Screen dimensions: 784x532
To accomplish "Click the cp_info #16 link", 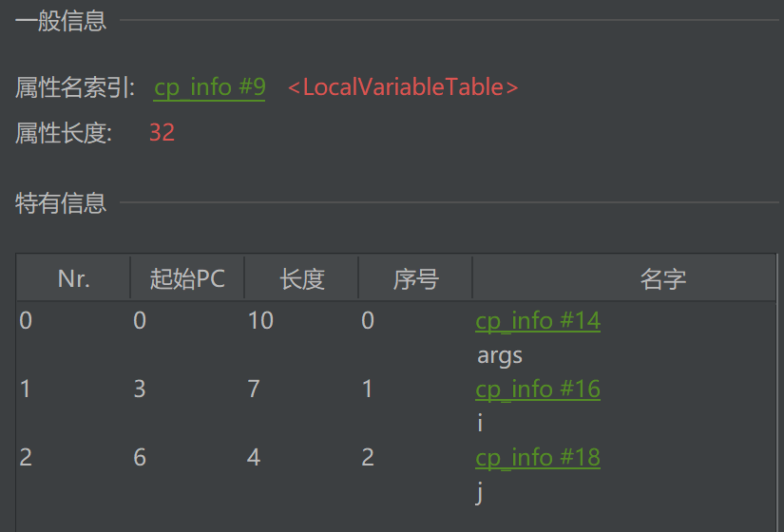I will pyautogui.click(x=538, y=389).
